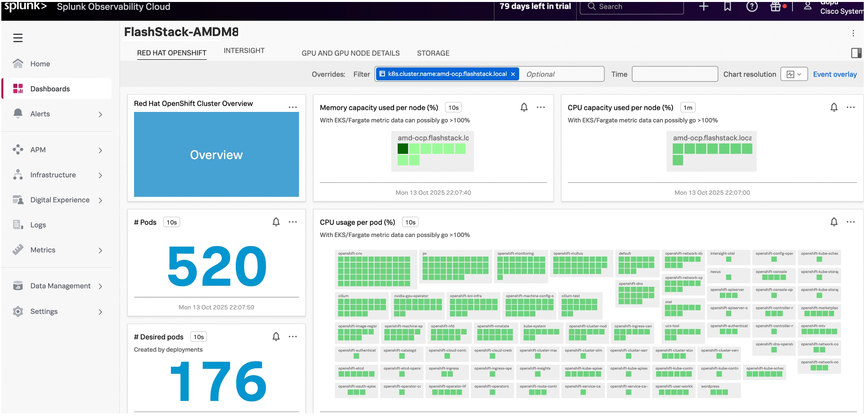Expand the Alerts navigation section
The height and width of the screenshot is (417, 868).
pos(100,114)
